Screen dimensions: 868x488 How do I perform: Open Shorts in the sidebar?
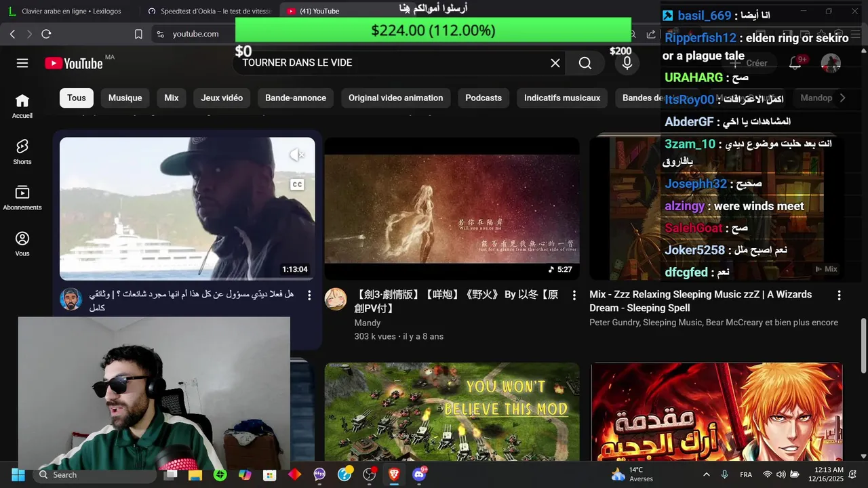click(x=22, y=152)
